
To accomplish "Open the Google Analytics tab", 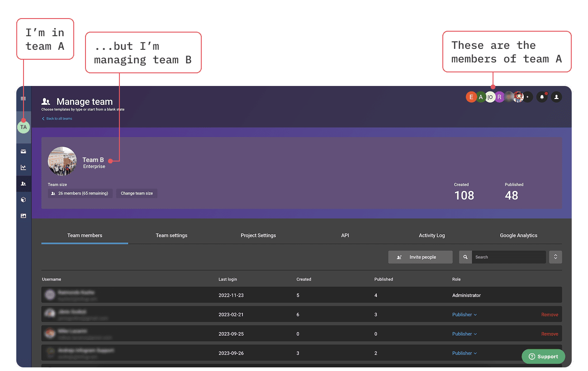I will click(x=519, y=235).
